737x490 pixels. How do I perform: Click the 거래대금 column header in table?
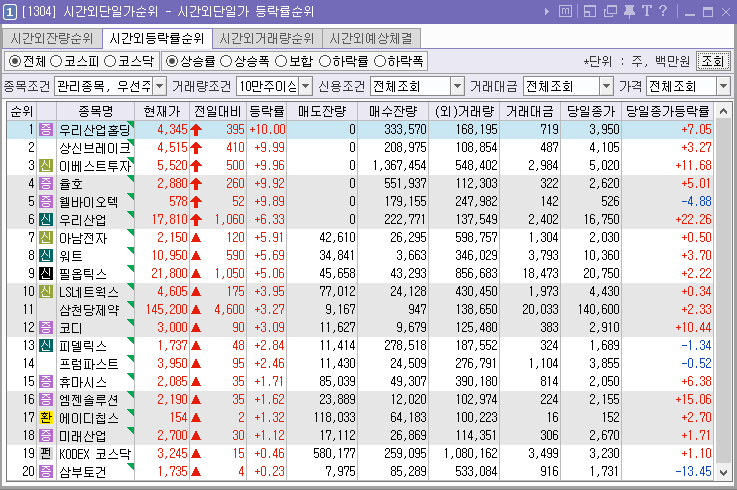pos(530,111)
